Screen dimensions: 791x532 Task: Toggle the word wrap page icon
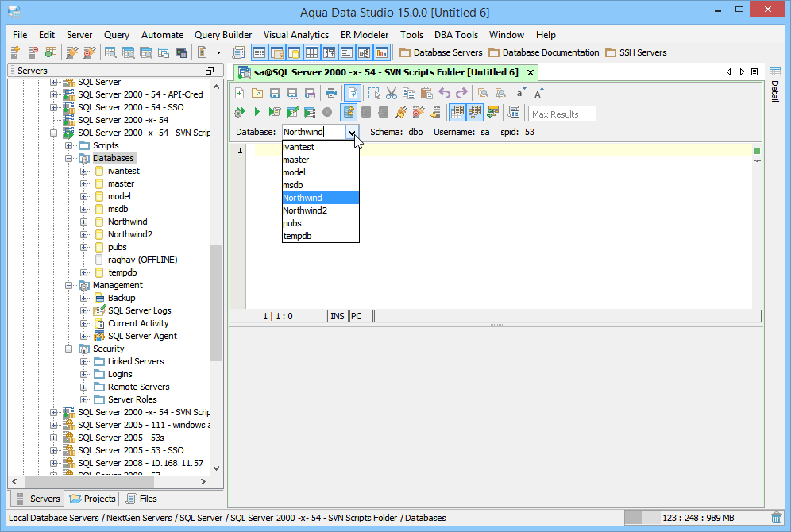[x=353, y=93]
